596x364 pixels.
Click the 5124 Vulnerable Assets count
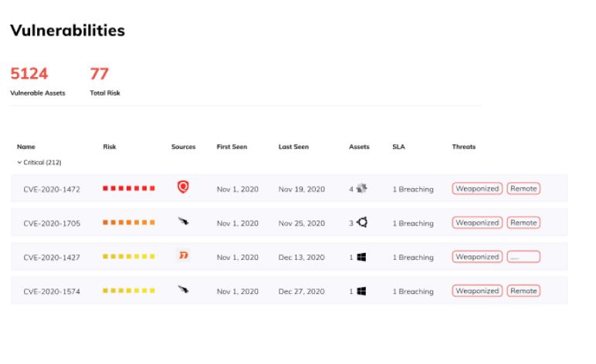click(x=29, y=74)
